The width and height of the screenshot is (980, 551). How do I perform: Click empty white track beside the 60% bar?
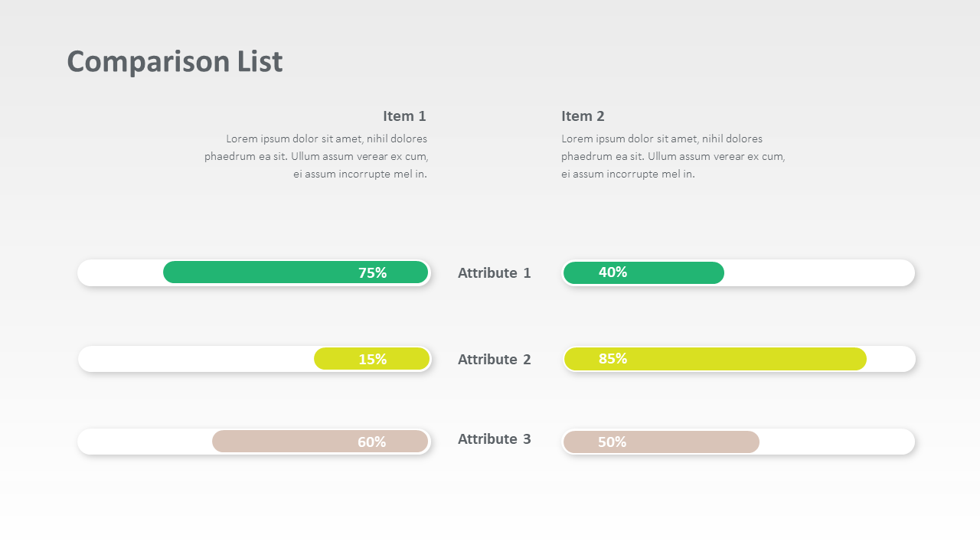click(144, 442)
